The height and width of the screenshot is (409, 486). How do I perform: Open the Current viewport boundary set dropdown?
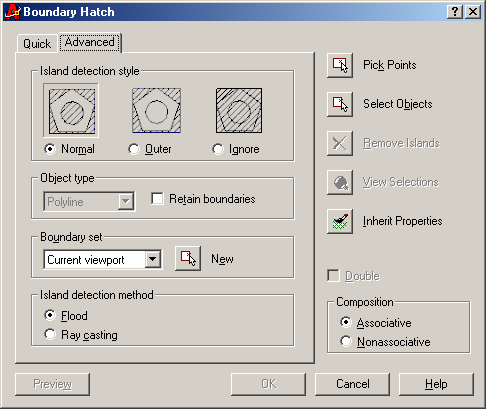coord(153,259)
